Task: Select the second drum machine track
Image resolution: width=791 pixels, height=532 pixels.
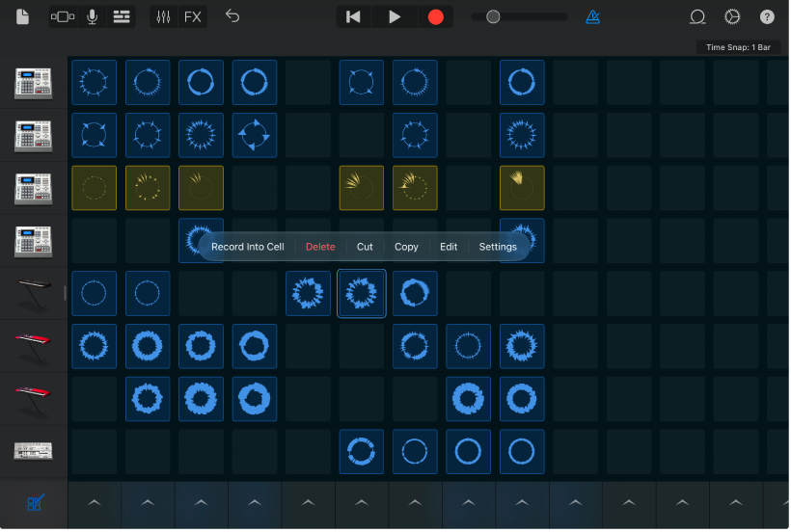Action: (x=34, y=135)
